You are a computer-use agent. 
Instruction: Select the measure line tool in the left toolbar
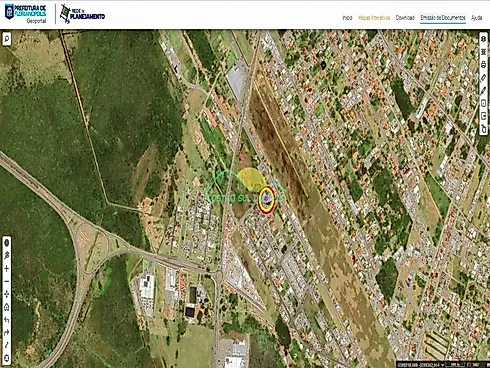tap(7, 345)
